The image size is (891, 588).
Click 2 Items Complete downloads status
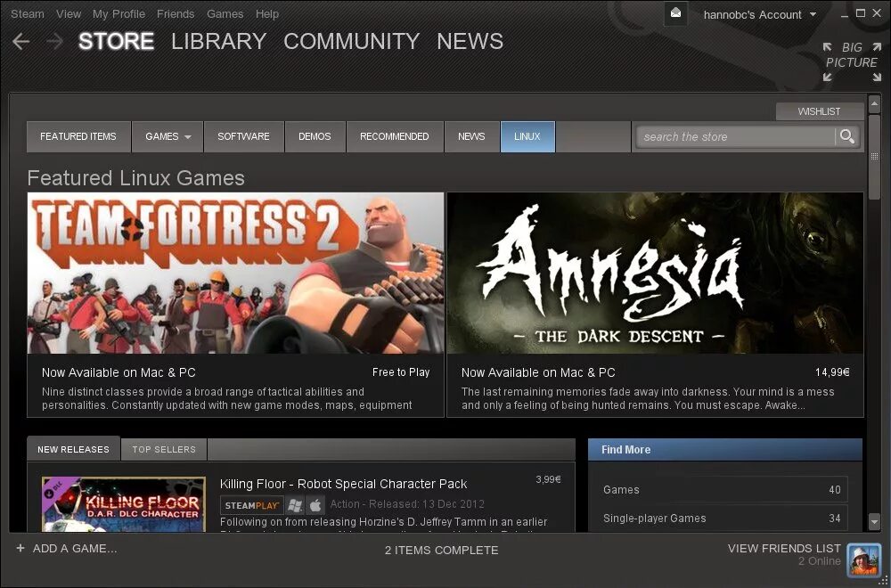tap(442, 550)
